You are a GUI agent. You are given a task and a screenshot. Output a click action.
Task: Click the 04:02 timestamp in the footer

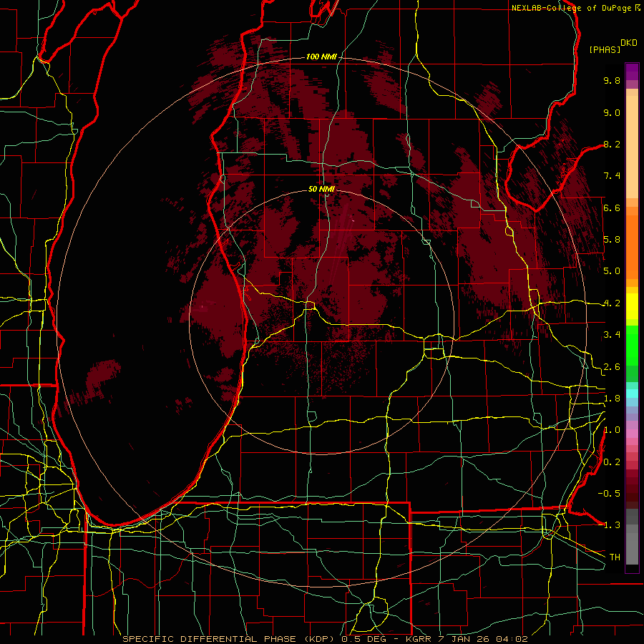511,639
